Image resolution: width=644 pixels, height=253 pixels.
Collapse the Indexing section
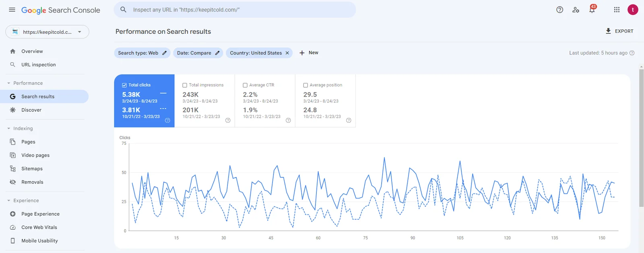[8, 128]
